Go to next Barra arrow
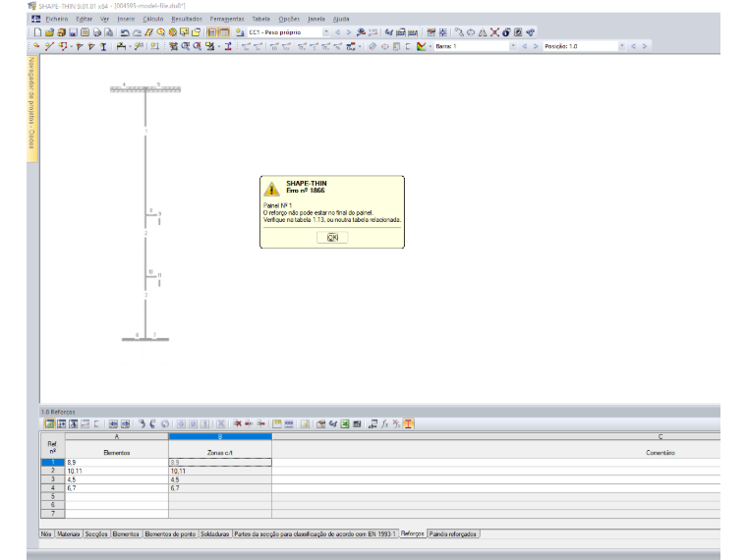This screenshot has width=747, height=560. pos(536,46)
